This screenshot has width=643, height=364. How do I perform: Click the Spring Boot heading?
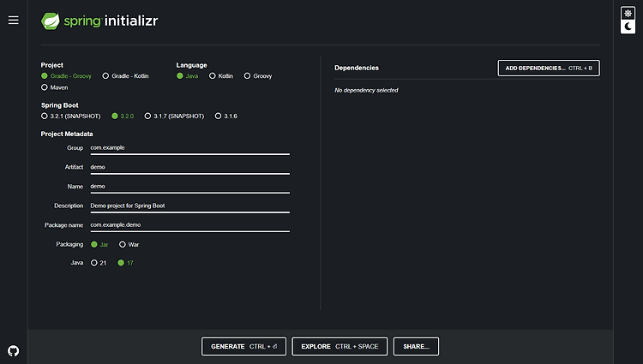tap(59, 105)
